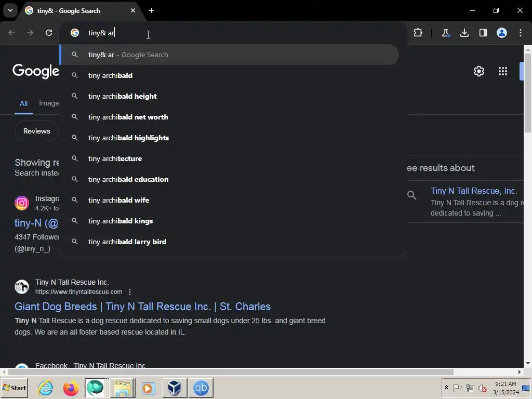The image size is (532, 399).
Task: Close the 'tiny& - Google Search' tab
Action: [133, 10]
